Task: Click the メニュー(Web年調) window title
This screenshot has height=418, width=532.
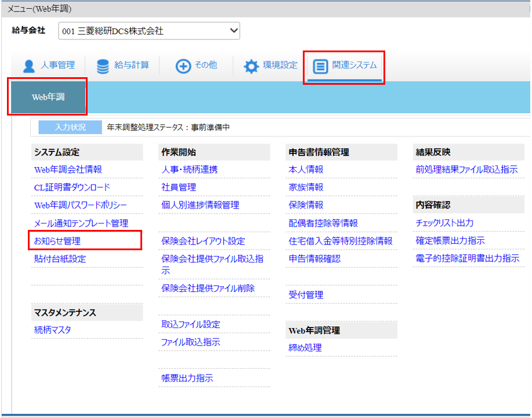Action: 39,9
